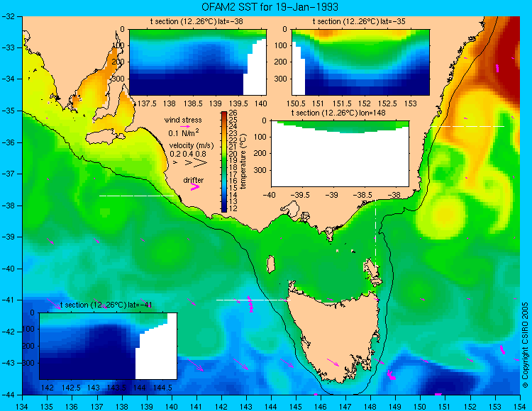Click the '152.5' tick of the lat=-35 inset

pos(387,103)
